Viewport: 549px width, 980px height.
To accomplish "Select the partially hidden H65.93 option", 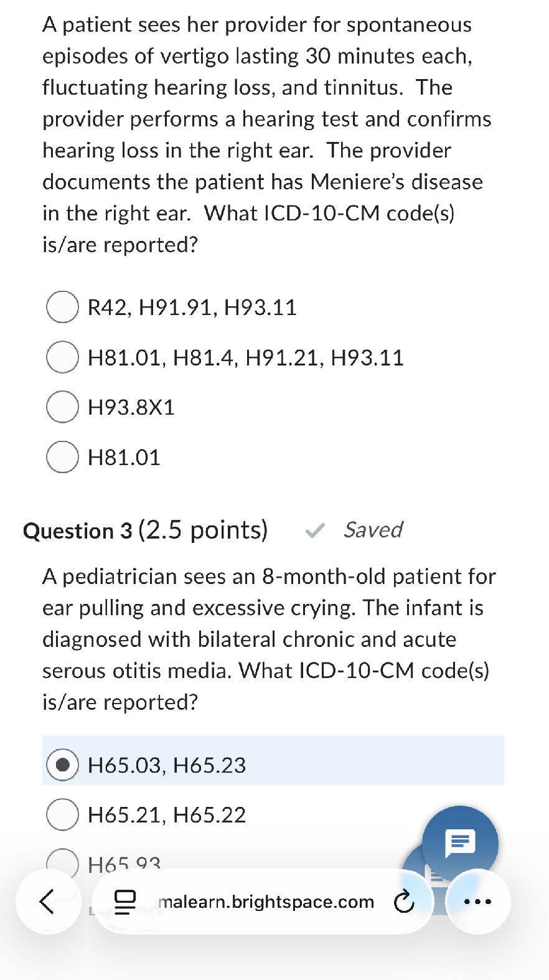I will pyautogui.click(x=62, y=862).
